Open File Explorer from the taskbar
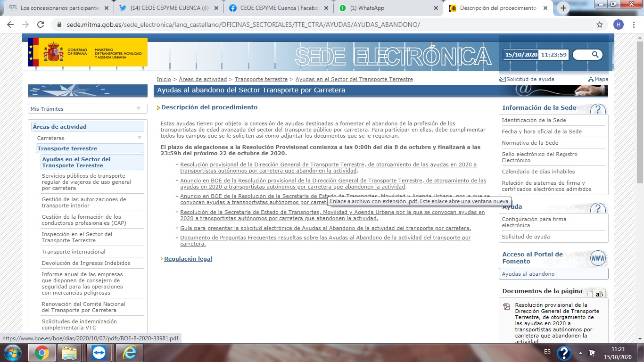This screenshot has height=362, width=644. pyautogui.click(x=69, y=353)
